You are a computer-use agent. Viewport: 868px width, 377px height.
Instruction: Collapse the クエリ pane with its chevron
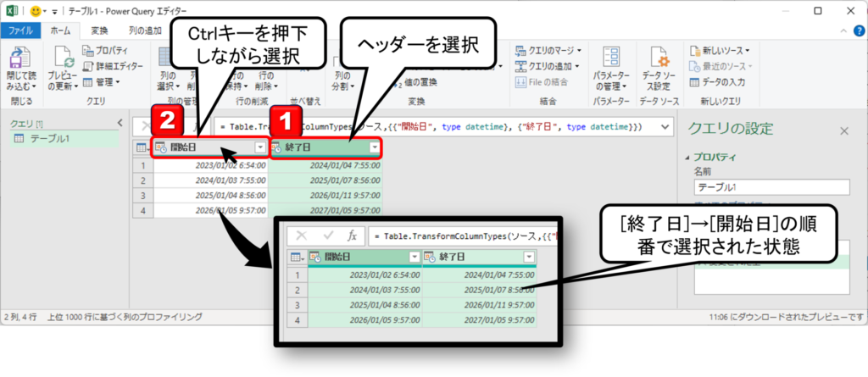pos(120,122)
